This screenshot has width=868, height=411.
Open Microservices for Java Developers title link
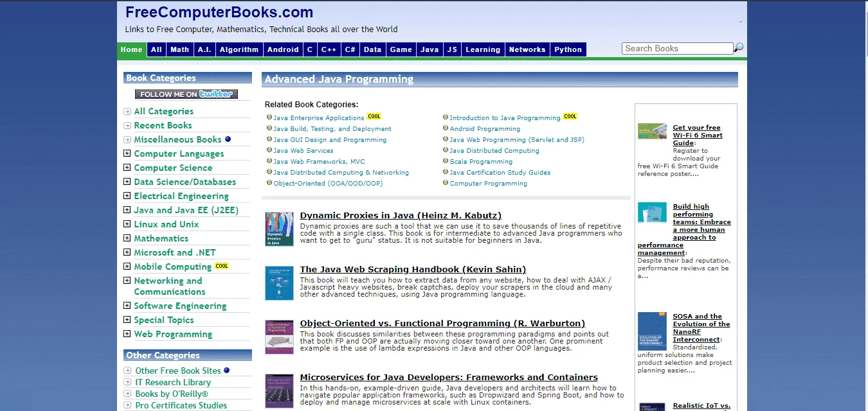[x=449, y=378]
